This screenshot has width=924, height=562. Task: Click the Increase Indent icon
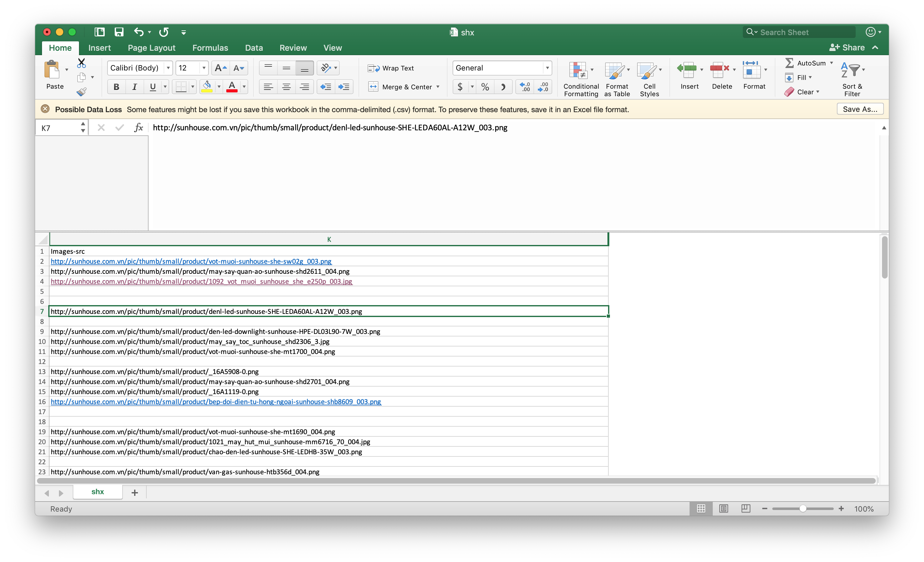(x=344, y=87)
